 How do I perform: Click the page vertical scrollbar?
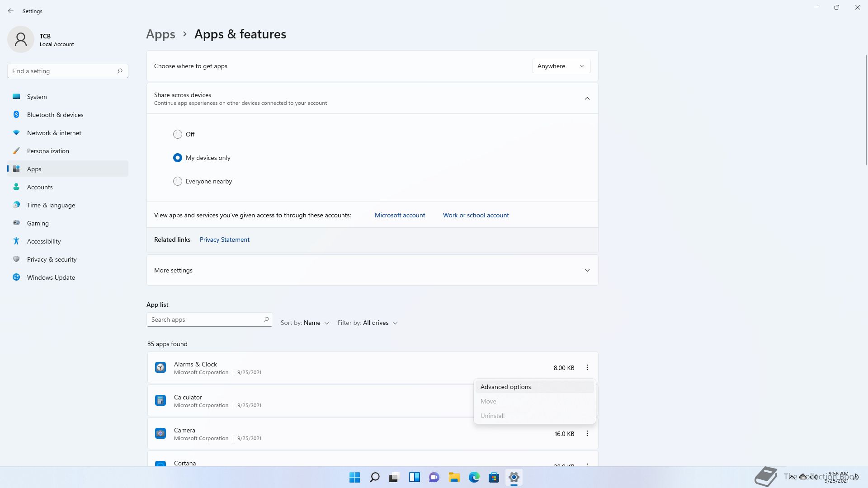point(866,110)
